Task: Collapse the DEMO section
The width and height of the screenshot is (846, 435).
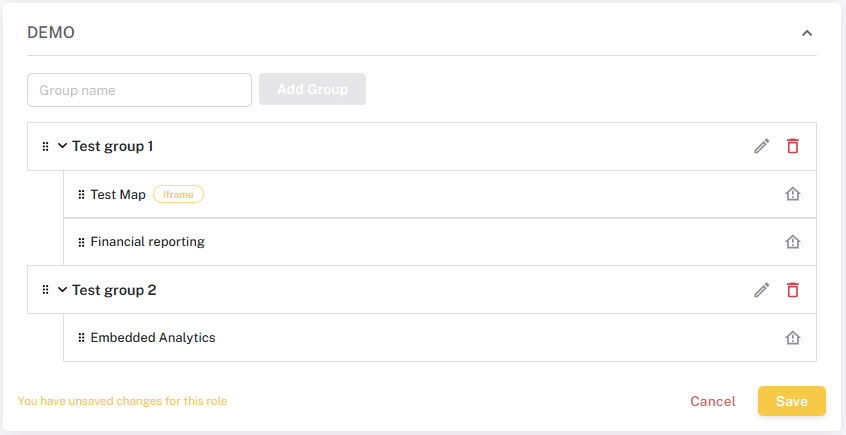Action: [x=807, y=33]
